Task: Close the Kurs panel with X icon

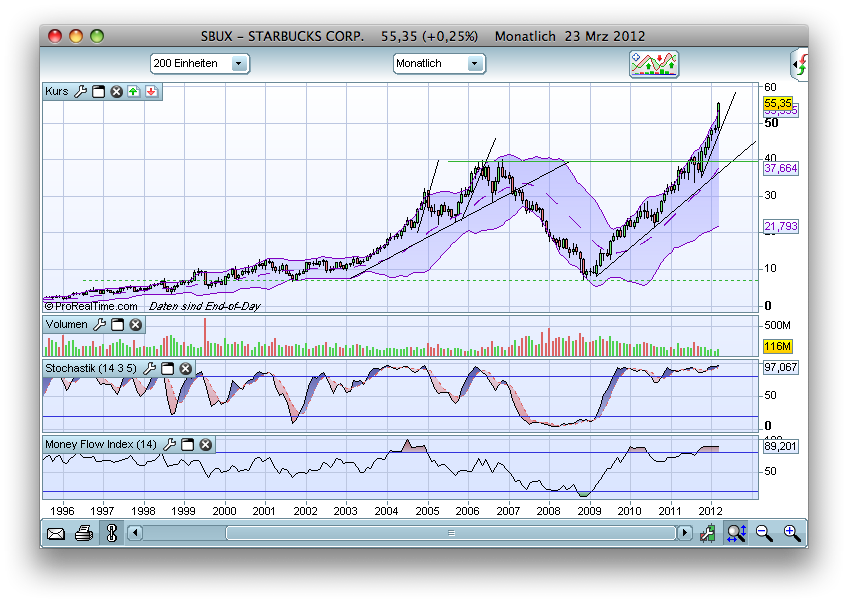Action: click(x=116, y=91)
